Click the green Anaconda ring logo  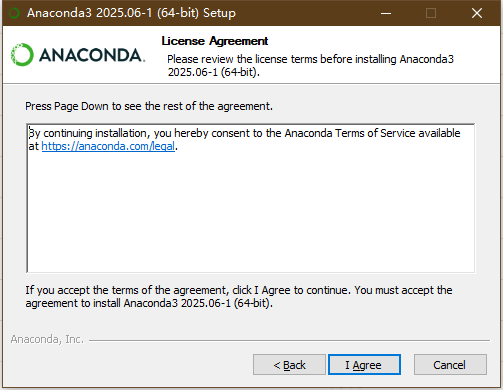[x=22, y=55]
